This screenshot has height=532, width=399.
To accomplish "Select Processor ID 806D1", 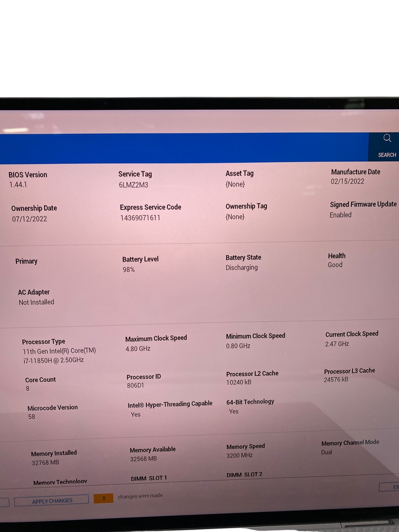I will (x=135, y=386).
